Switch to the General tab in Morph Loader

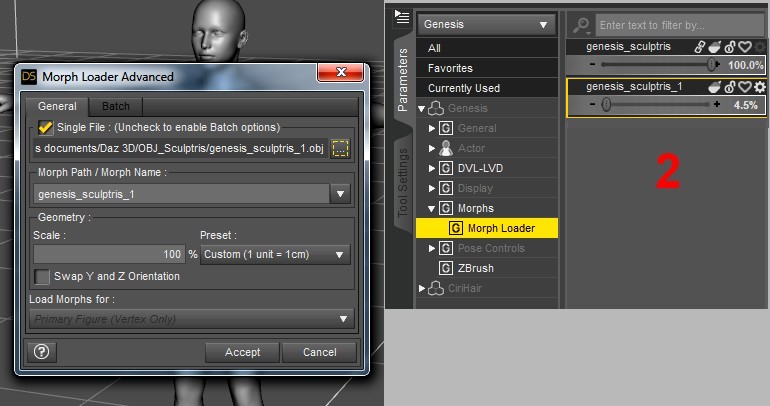[57, 107]
